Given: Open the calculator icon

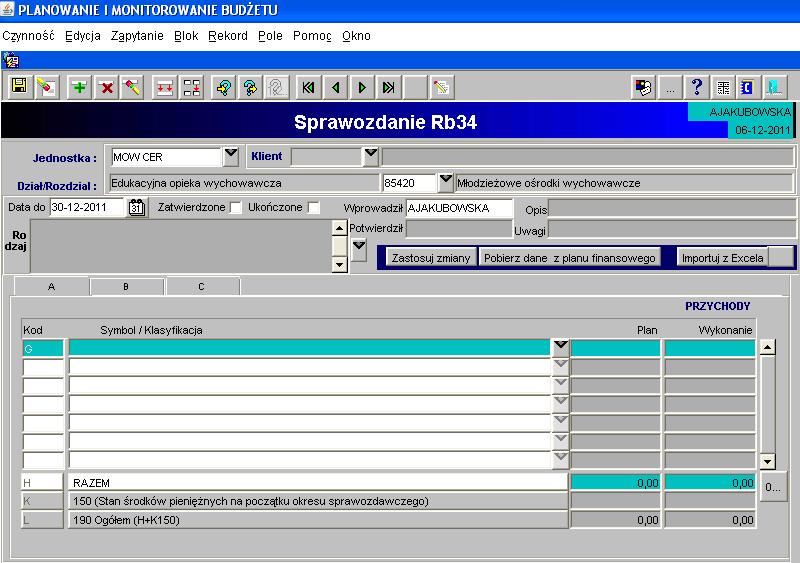Looking at the screenshot, I should tap(723, 88).
